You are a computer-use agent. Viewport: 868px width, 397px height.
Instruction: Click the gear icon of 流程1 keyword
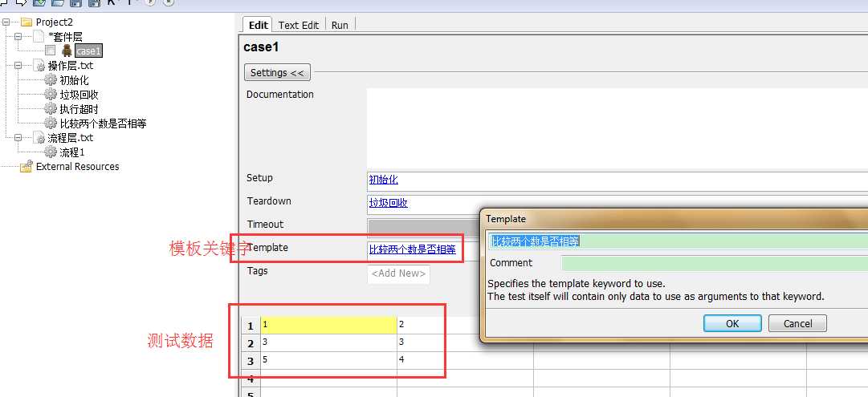pos(51,152)
